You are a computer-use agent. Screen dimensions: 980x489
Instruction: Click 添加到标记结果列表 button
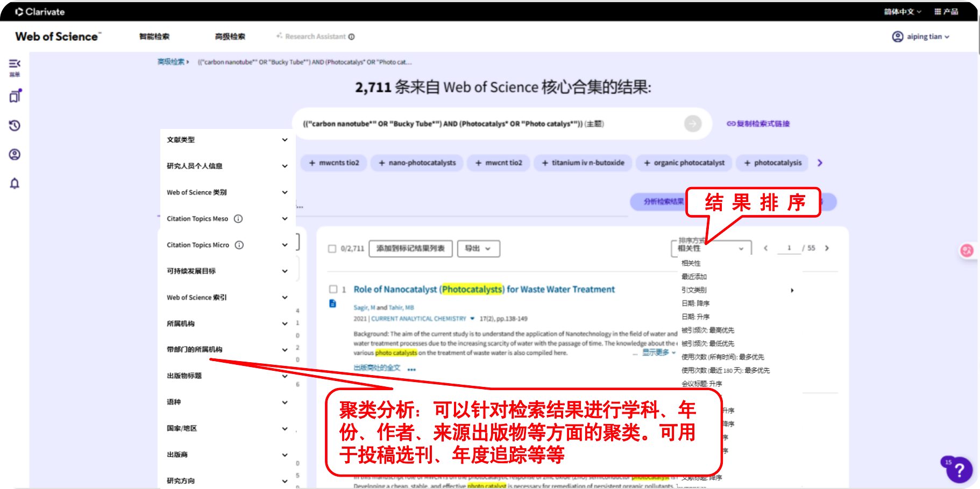point(410,248)
